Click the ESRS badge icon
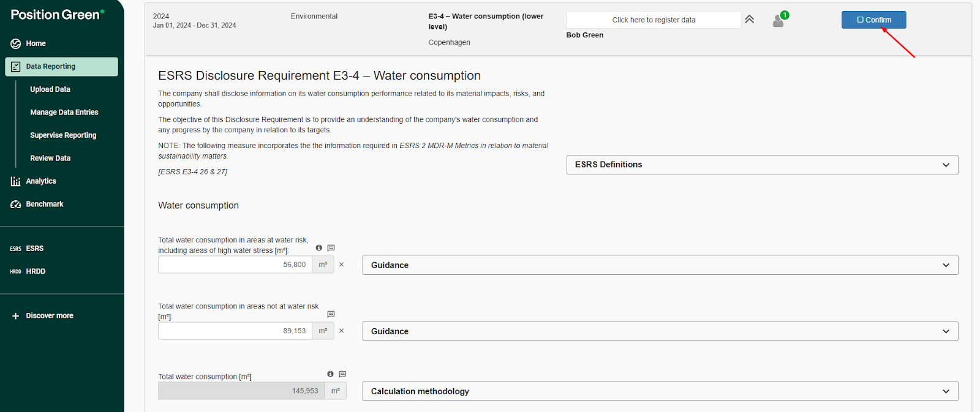Viewport: 980px width, 412px height. click(x=15, y=249)
